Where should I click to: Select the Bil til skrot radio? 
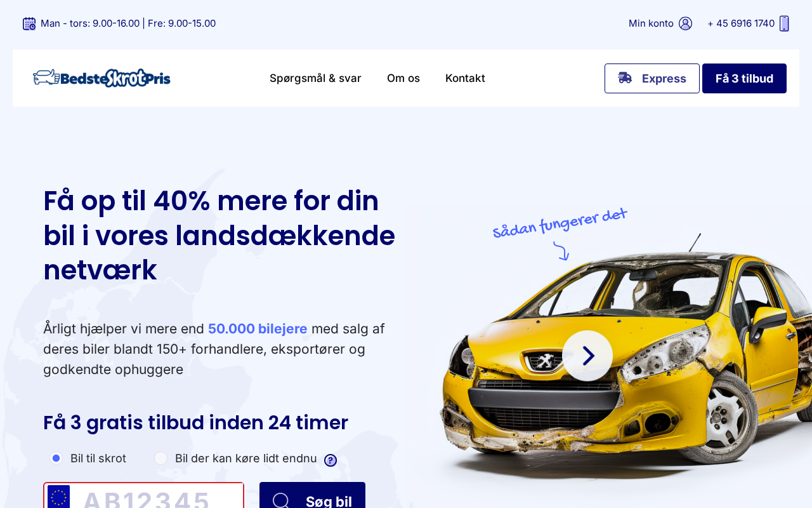click(x=56, y=458)
